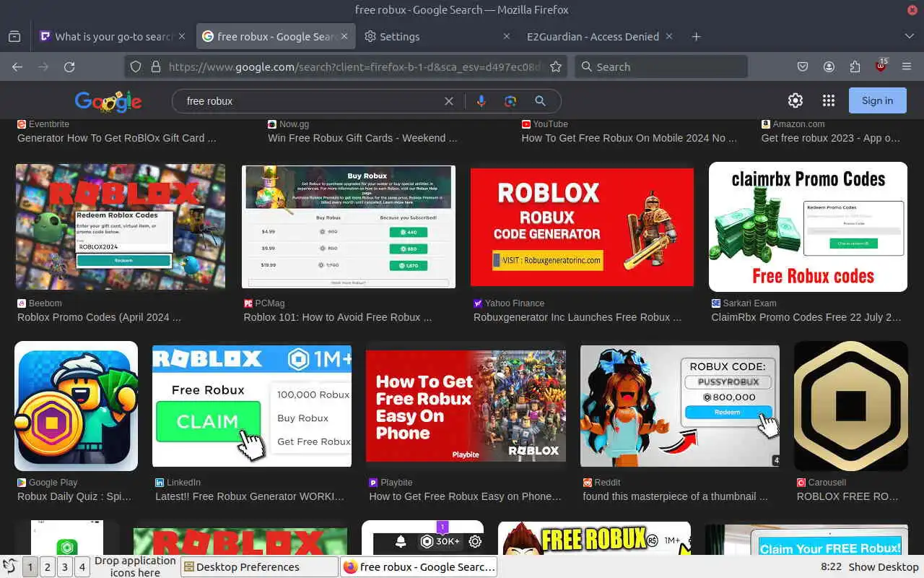Expand the list all tabs chevron
Screen dimensions: 924x578
(909, 36)
